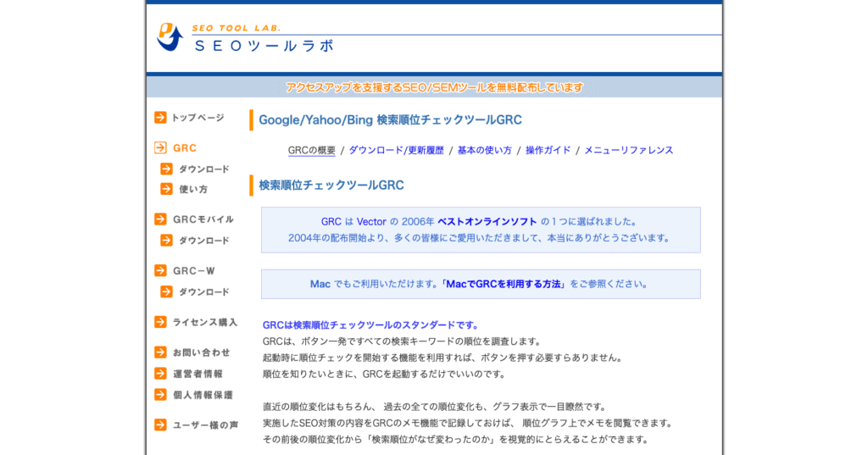This screenshot has width=868, height=455.
Task: Open メニューリファレンス link
Action: [x=629, y=150]
